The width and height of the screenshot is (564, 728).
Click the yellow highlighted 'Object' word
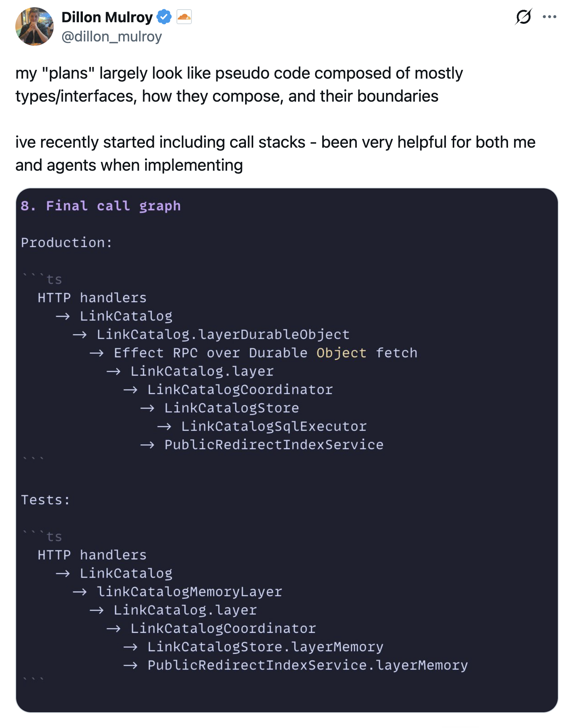[341, 353]
